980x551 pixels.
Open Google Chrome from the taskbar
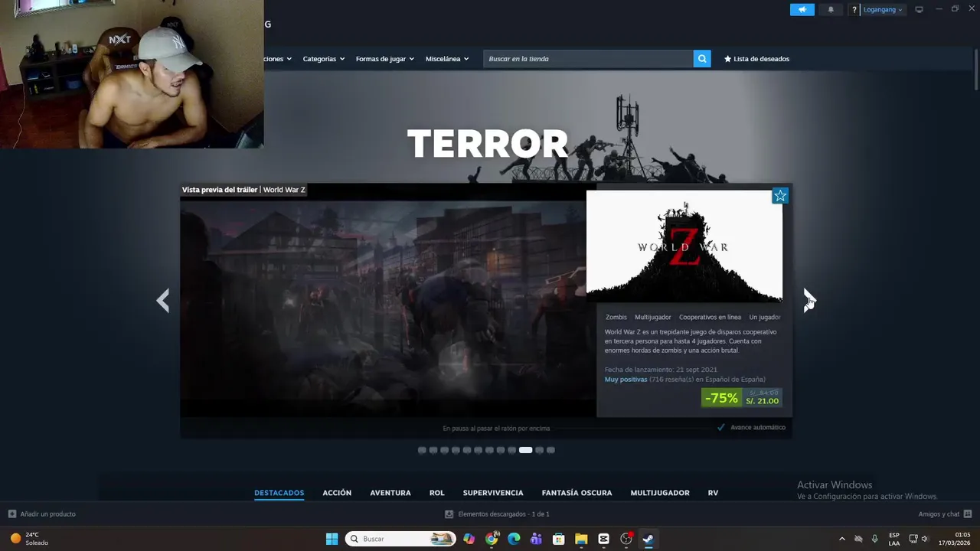492,539
